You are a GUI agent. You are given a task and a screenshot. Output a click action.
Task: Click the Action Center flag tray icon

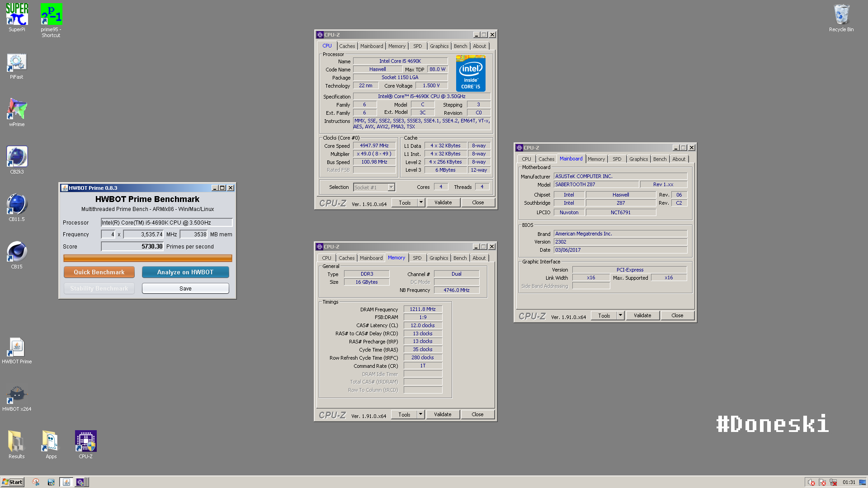822,482
